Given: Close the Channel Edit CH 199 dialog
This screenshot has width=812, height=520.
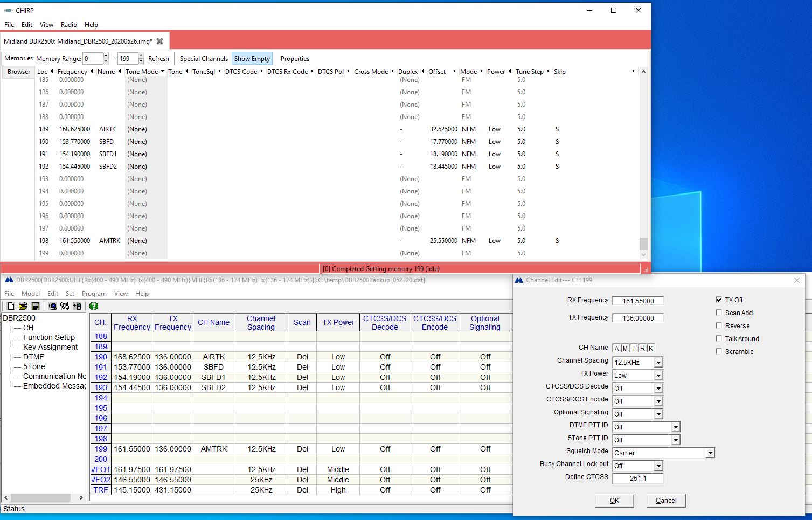Looking at the screenshot, I should click(x=797, y=280).
